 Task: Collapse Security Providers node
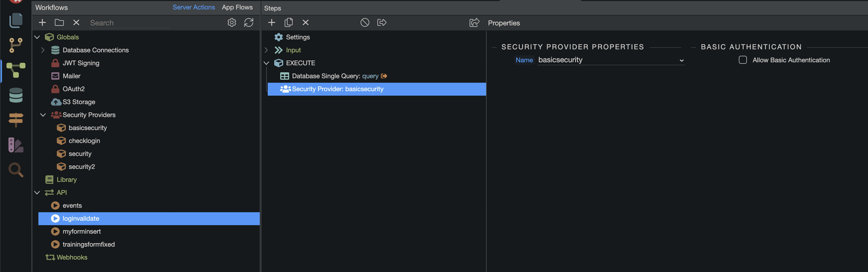point(43,115)
